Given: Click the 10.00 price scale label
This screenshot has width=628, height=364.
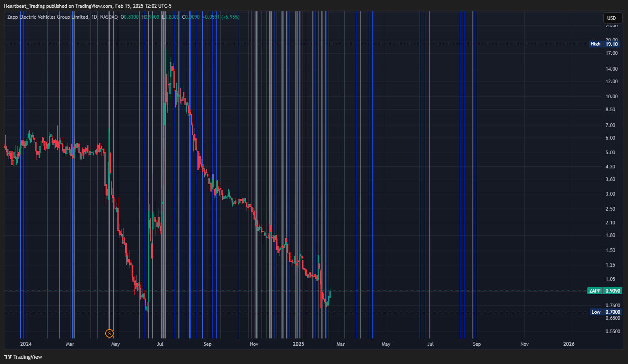Looking at the screenshot, I should point(611,97).
